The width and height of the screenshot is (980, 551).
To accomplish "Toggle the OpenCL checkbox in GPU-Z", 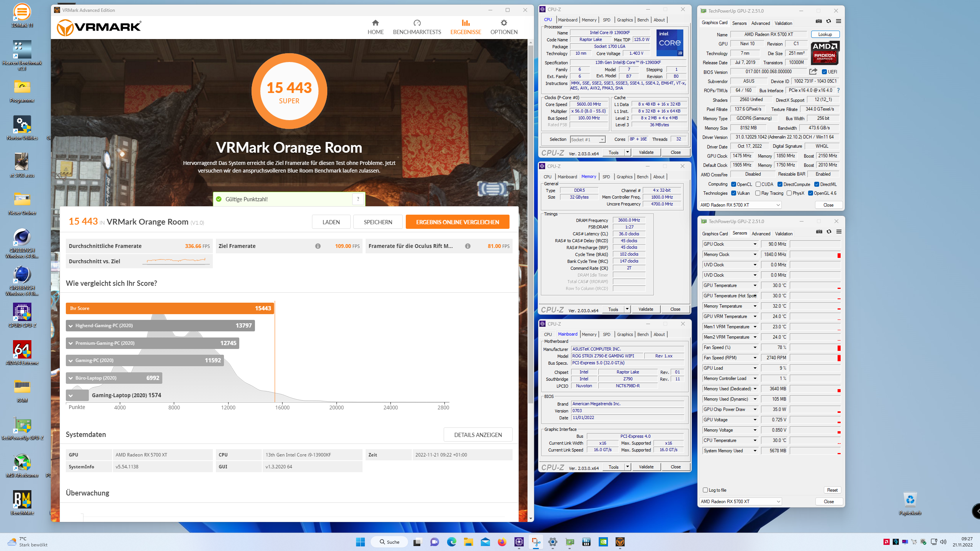I will point(733,184).
